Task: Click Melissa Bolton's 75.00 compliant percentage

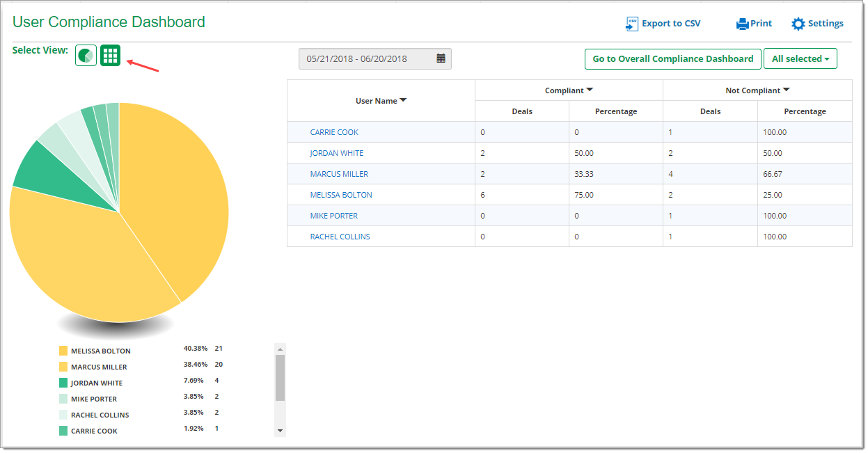Action: (x=584, y=195)
